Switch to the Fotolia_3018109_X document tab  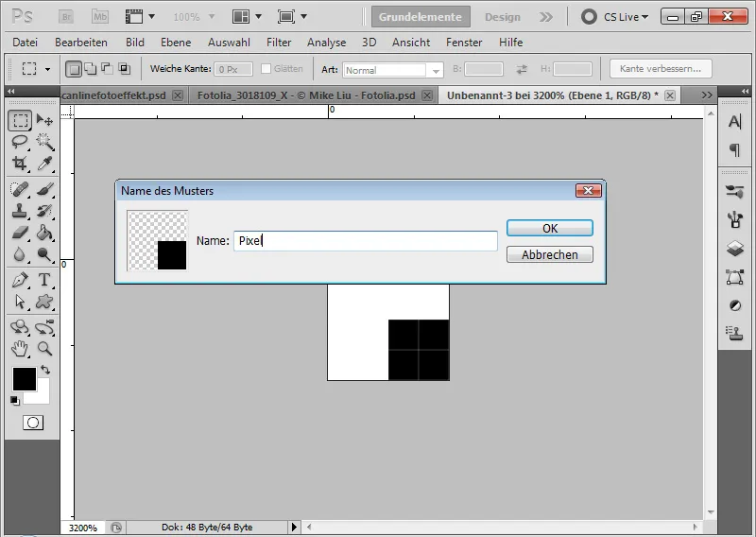(x=306, y=95)
